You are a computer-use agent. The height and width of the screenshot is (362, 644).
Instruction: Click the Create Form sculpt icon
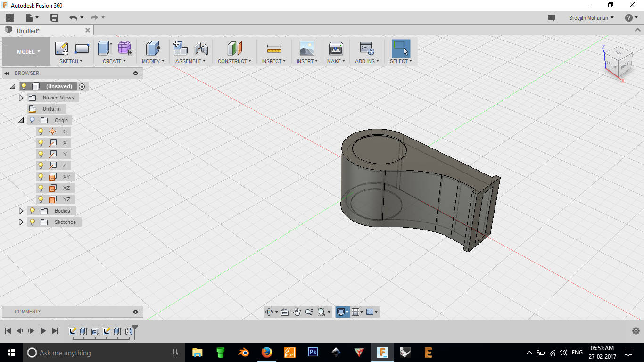coord(125,48)
